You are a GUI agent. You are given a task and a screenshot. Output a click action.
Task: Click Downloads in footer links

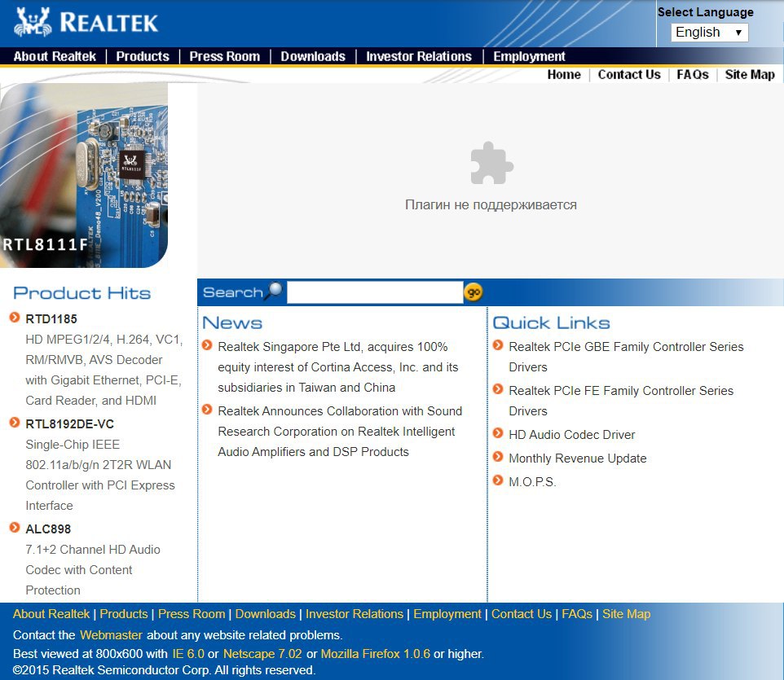click(x=265, y=613)
